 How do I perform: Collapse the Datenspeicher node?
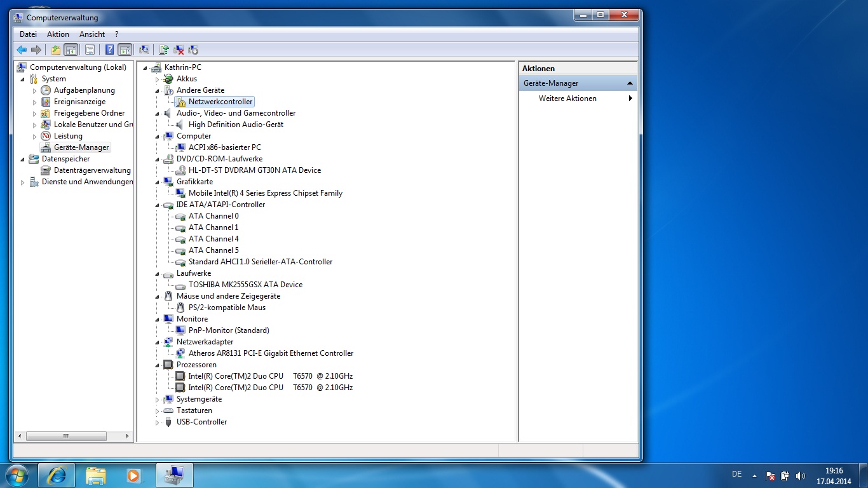click(x=23, y=159)
